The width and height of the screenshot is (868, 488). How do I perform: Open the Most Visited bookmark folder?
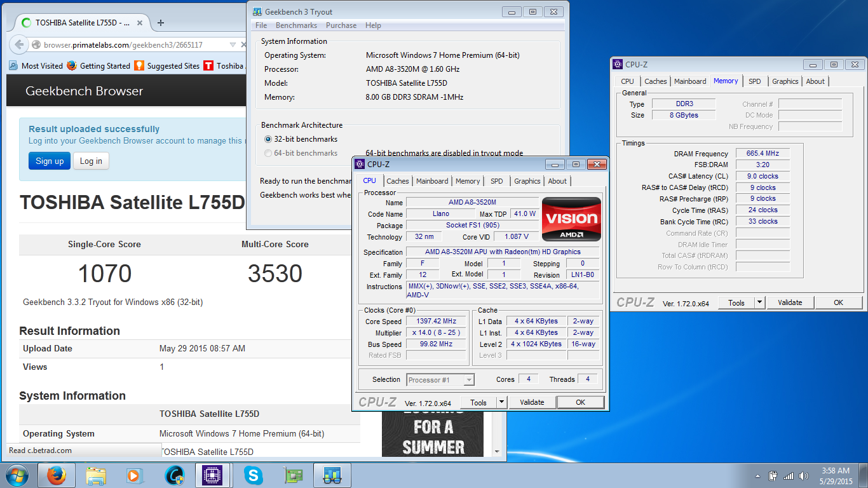click(36, 65)
